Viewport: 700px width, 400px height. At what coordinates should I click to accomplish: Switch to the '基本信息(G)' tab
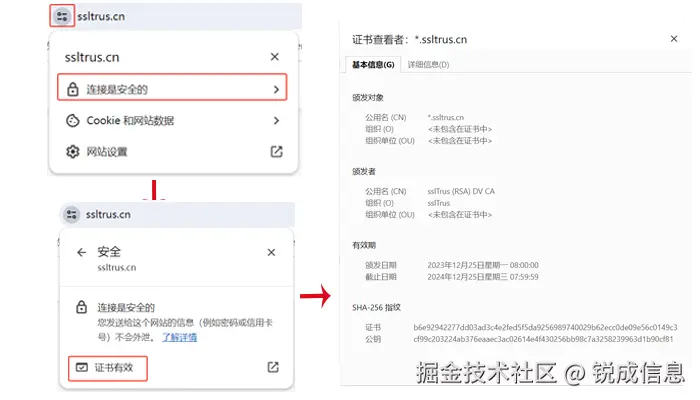point(373,65)
